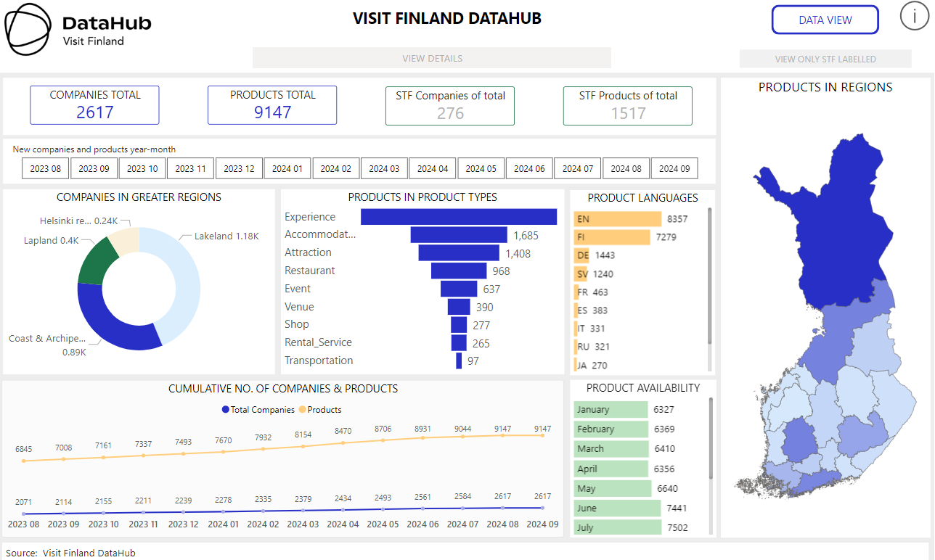Click the May availability bar
935x560 pixels.
[613, 488]
